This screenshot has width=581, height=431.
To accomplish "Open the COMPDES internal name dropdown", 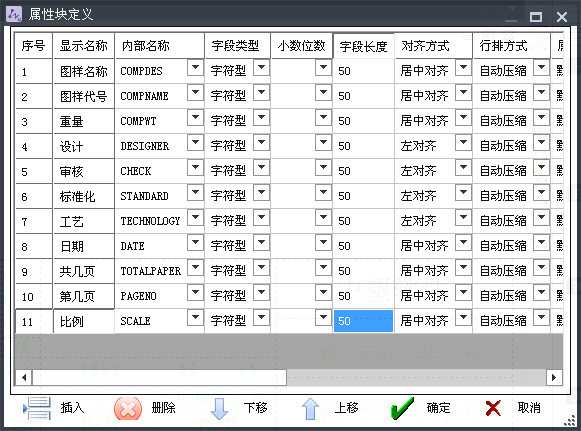I will [195, 68].
